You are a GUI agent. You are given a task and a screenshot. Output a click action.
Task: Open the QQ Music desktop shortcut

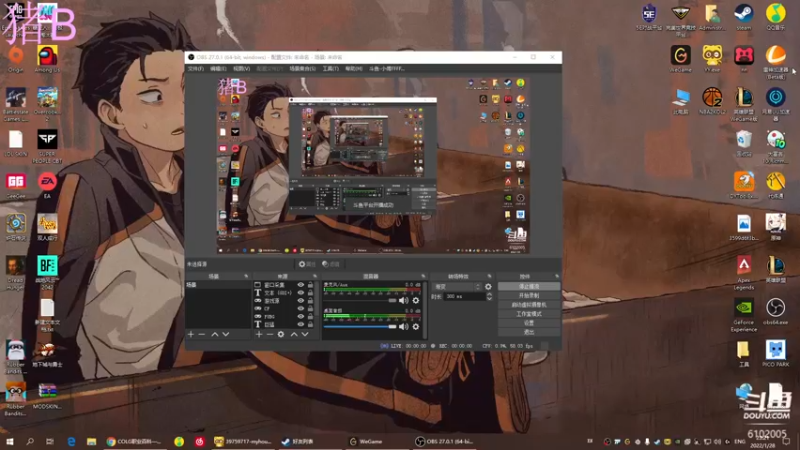click(x=776, y=17)
